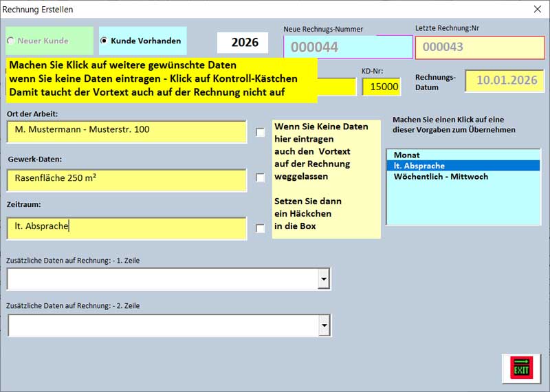Tick the checkbox next to Zeitraum field

[261, 228]
